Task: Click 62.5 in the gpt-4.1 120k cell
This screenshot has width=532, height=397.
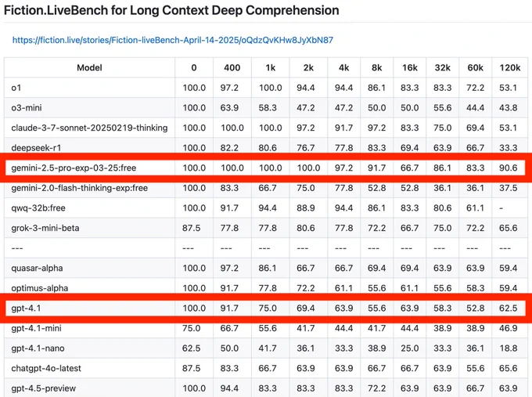Action: [508, 308]
